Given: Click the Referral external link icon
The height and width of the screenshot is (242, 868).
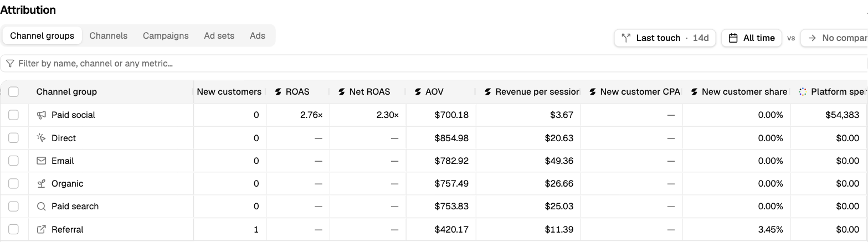Looking at the screenshot, I should tap(41, 229).
